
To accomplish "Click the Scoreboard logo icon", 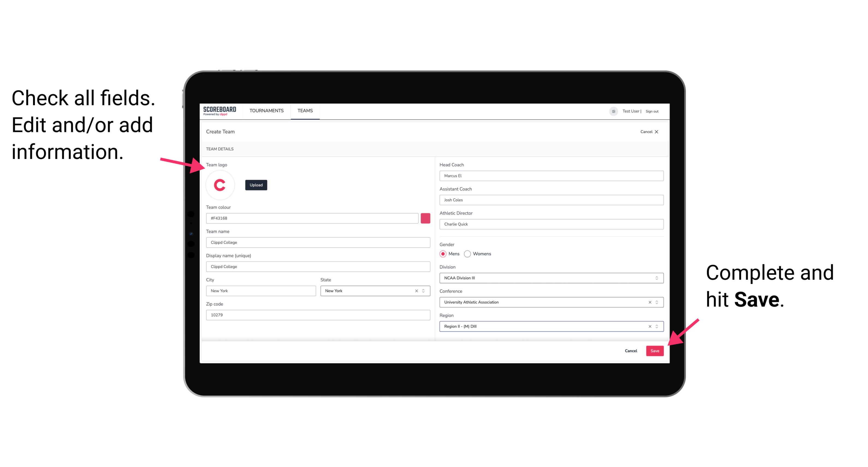I will coord(220,110).
